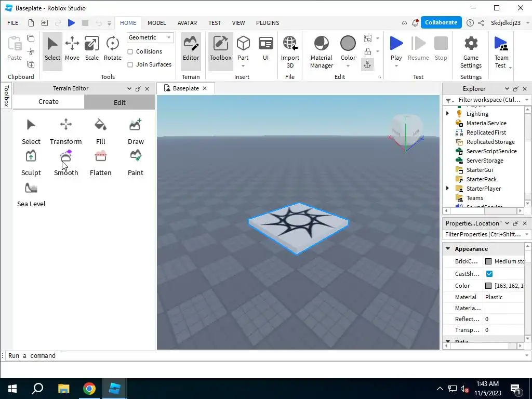Viewport: 532px width, 399px height.
Task: Open Chrome from taskbar
Action: (89, 389)
